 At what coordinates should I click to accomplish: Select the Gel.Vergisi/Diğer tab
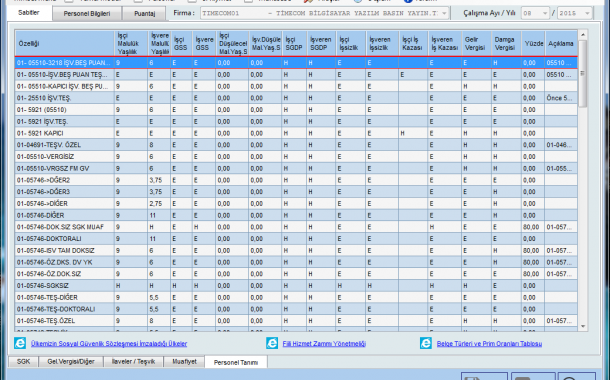(x=71, y=362)
